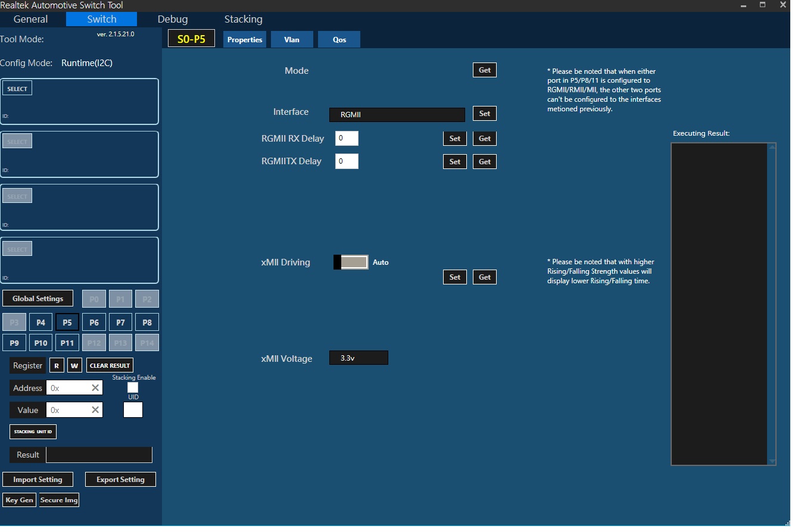This screenshot has width=801, height=532.
Task: Focus the RGMII RX Delay field
Action: pos(347,138)
